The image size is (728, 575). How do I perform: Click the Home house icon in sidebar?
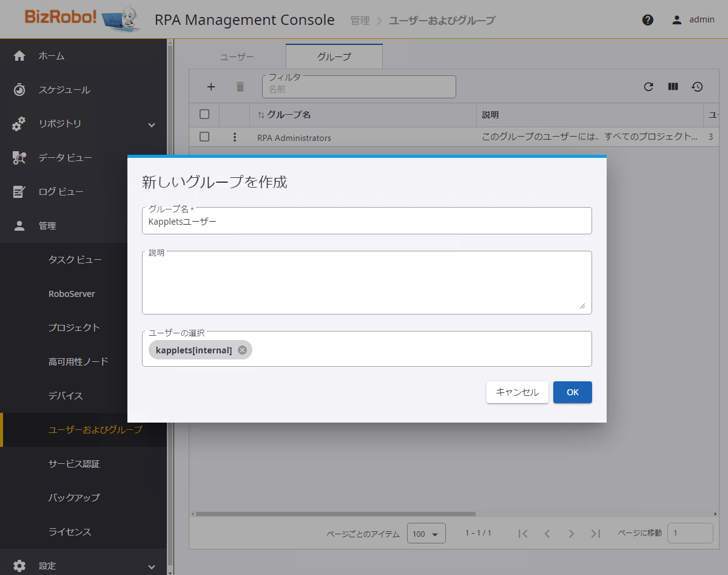click(19, 56)
